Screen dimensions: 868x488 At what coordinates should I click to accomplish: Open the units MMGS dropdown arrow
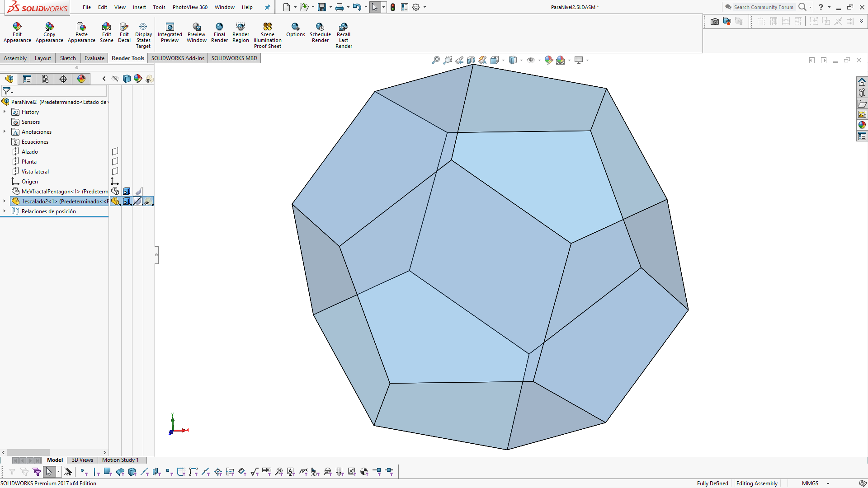tap(828, 483)
